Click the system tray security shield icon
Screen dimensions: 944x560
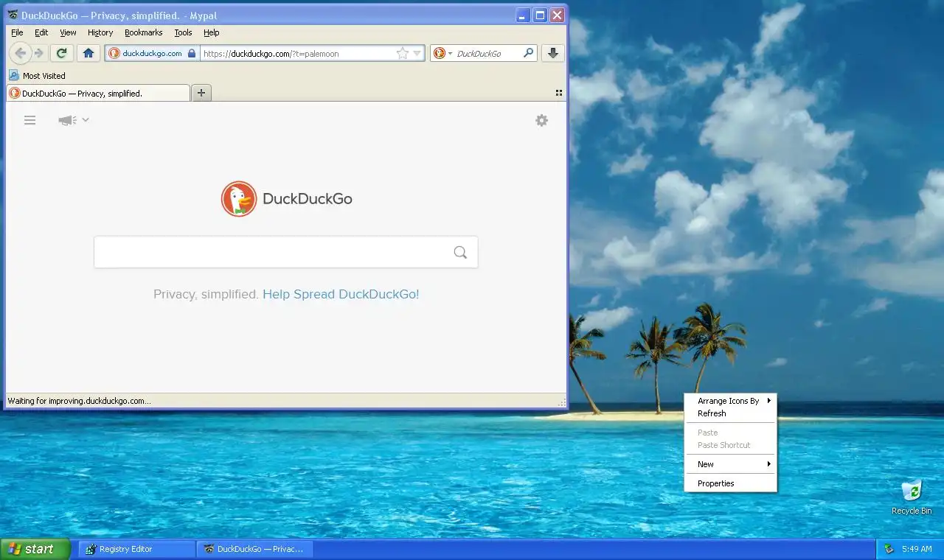pyautogui.click(x=889, y=549)
